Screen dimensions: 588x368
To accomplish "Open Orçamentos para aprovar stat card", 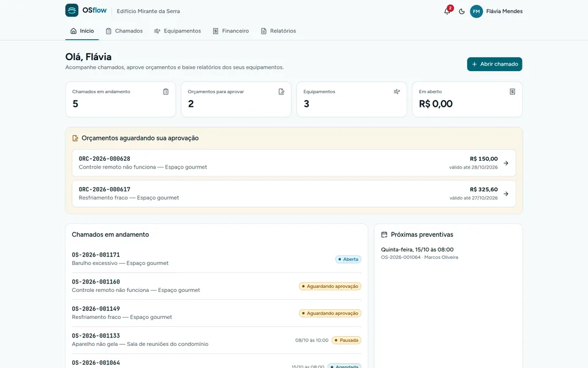I will 236,99.
